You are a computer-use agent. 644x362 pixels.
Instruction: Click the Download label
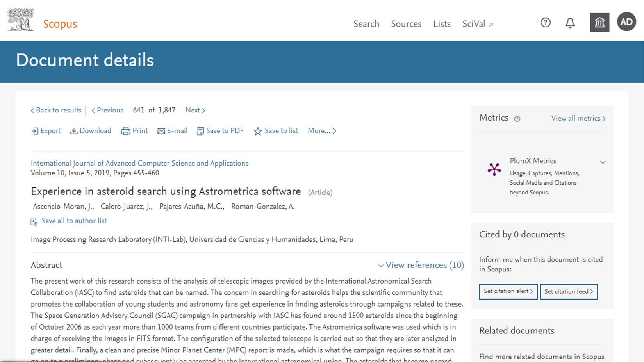[x=95, y=131]
